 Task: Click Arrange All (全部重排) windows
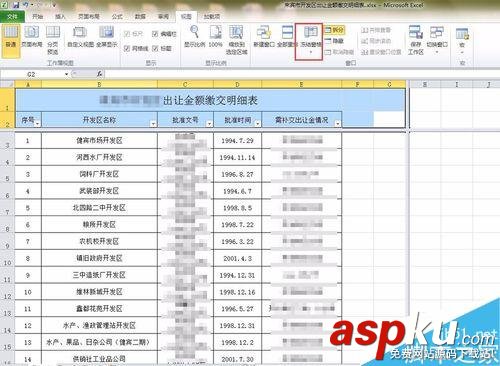pos(287,36)
